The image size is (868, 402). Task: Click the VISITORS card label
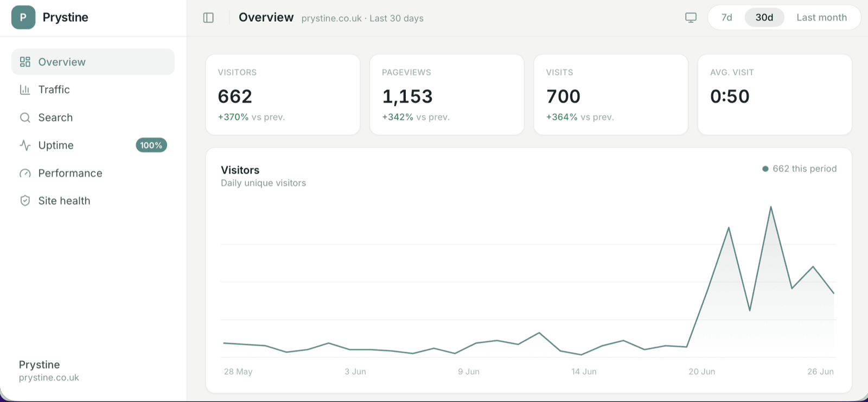pyautogui.click(x=237, y=72)
